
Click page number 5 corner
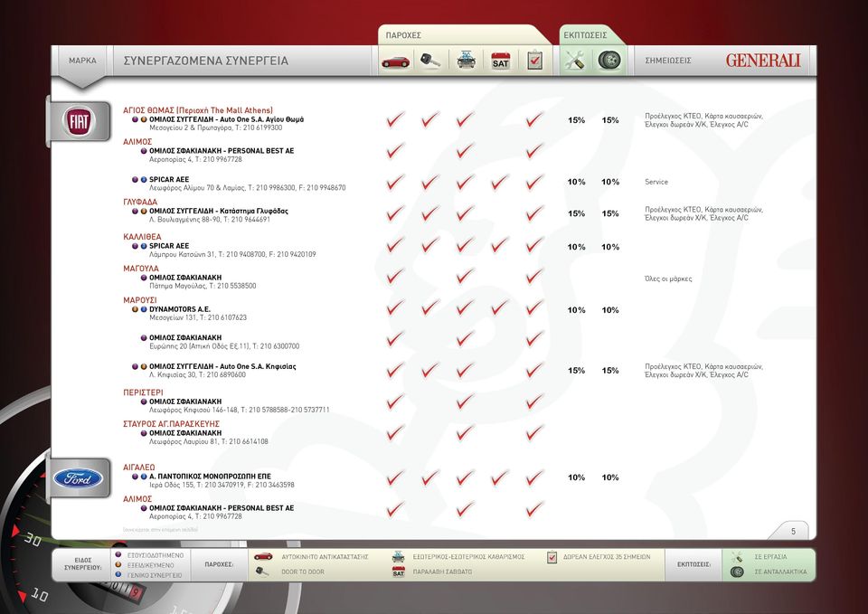point(793,531)
